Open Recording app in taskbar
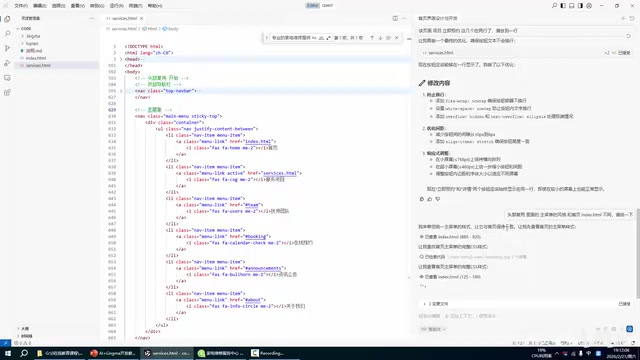Viewport: 640px width, 360px height. point(268,353)
